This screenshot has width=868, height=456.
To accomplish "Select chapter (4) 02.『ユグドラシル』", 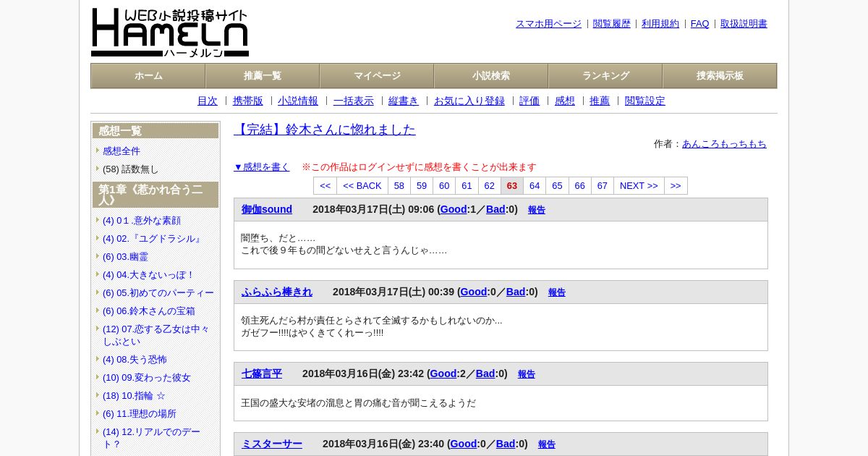I will click(153, 239).
